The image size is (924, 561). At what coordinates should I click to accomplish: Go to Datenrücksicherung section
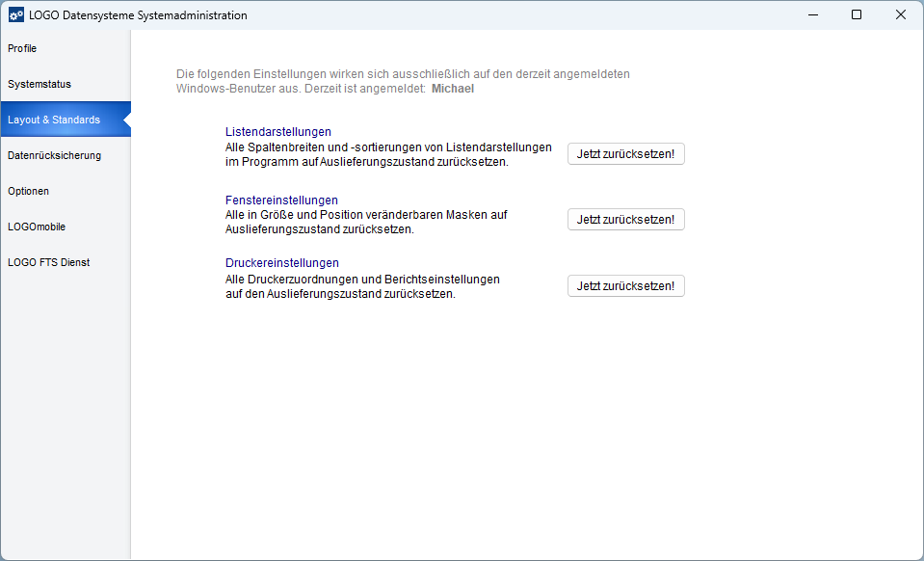pyautogui.click(x=65, y=155)
